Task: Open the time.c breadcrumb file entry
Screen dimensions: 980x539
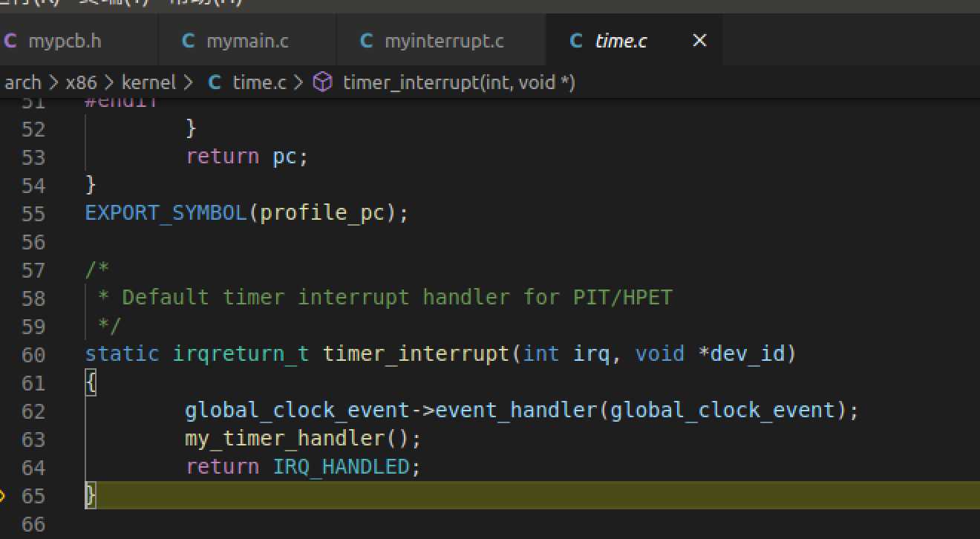Action: click(259, 82)
